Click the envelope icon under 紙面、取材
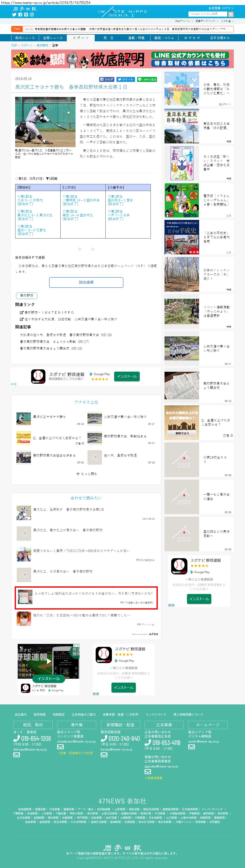Image resolution: width=245 pixels, height=868 pixels. 16,754
